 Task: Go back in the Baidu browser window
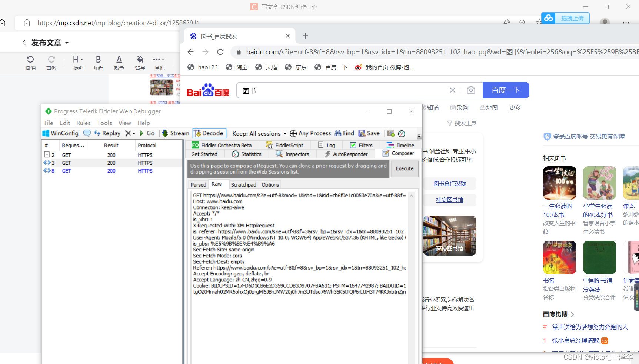point(191,52)
